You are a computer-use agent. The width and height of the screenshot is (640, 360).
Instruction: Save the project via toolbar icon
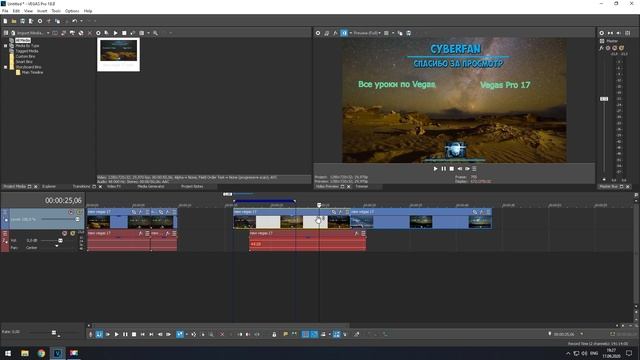pos(22,21)
